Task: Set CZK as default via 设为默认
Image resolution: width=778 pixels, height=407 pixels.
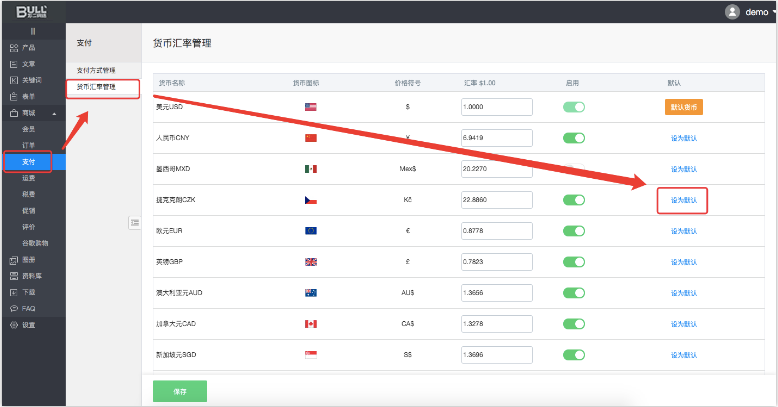Action: pos(683,200)
